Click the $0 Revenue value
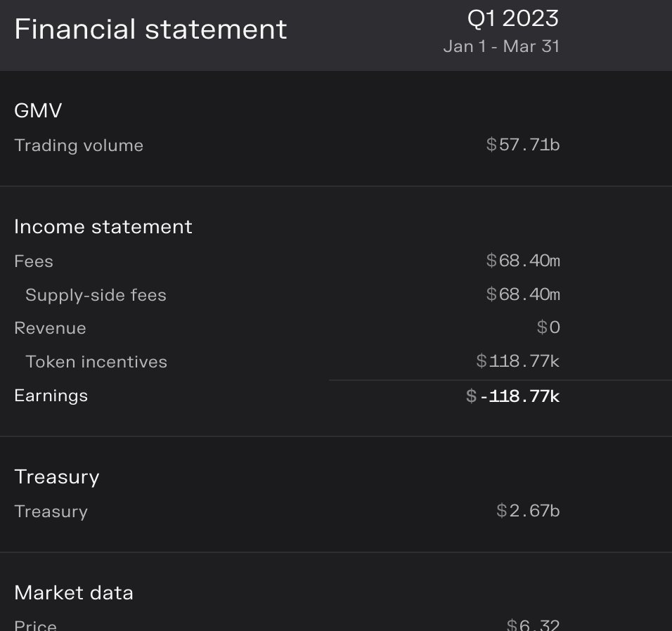Viewport: 672px width, 631px height. [x=548, y=327]
